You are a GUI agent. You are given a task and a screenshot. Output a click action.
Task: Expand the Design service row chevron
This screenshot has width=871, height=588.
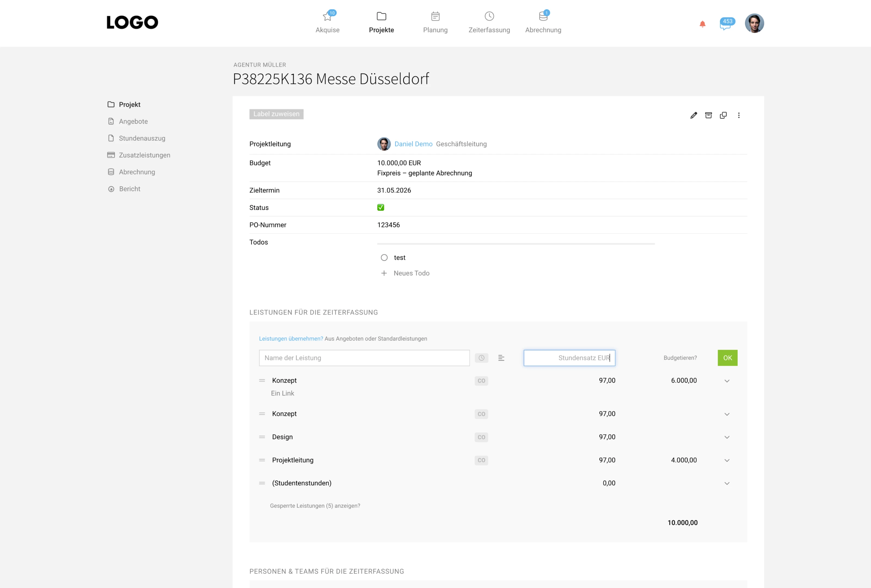(x=727, y=437)
